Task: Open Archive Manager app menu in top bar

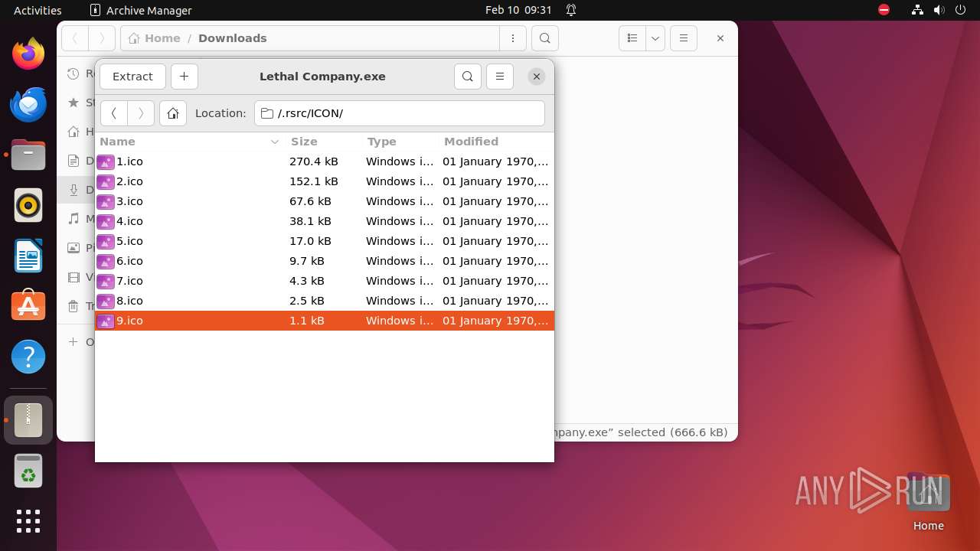Action: click(x=141, y=10)
